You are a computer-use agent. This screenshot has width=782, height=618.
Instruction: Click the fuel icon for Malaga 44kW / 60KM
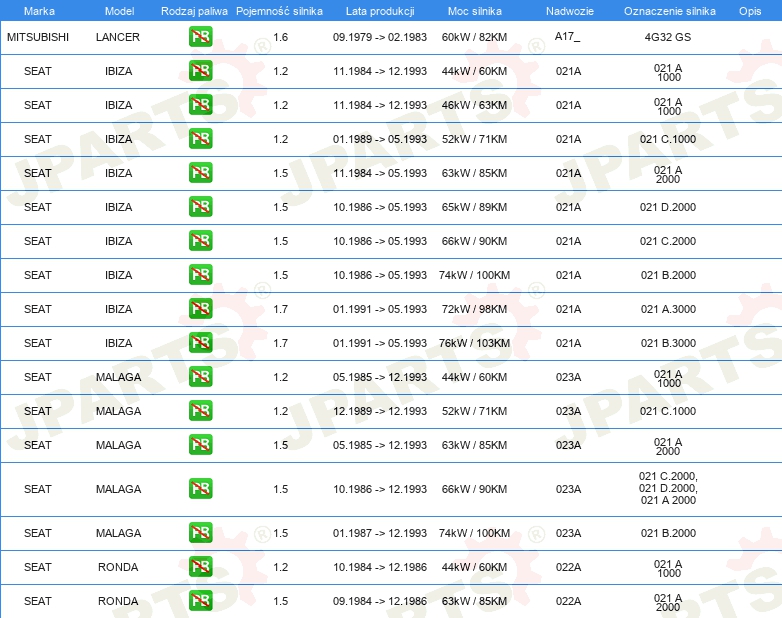tap(200, 376)
